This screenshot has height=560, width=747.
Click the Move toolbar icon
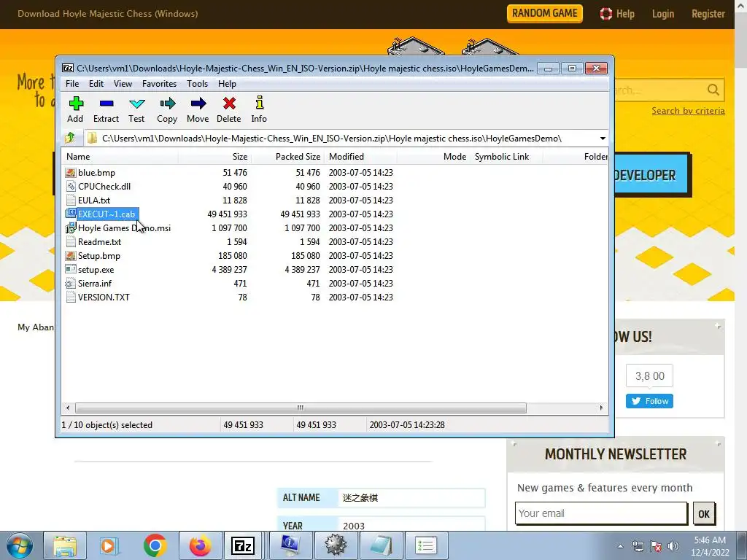click(x=198, y=104)
